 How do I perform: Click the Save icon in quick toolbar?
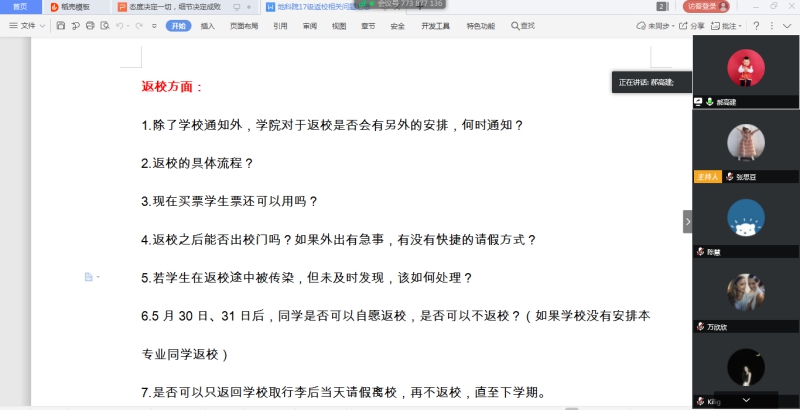click(x=61, y=26)
